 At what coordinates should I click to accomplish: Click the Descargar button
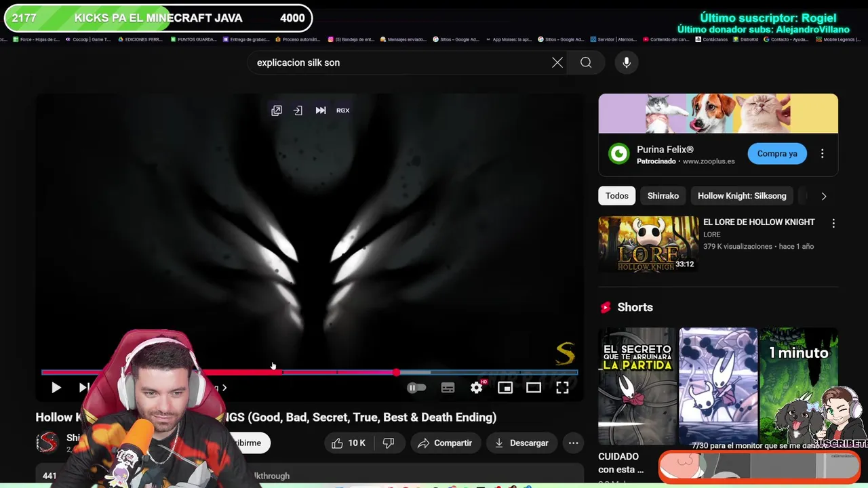pyautogui.click(x=521, y=443)
